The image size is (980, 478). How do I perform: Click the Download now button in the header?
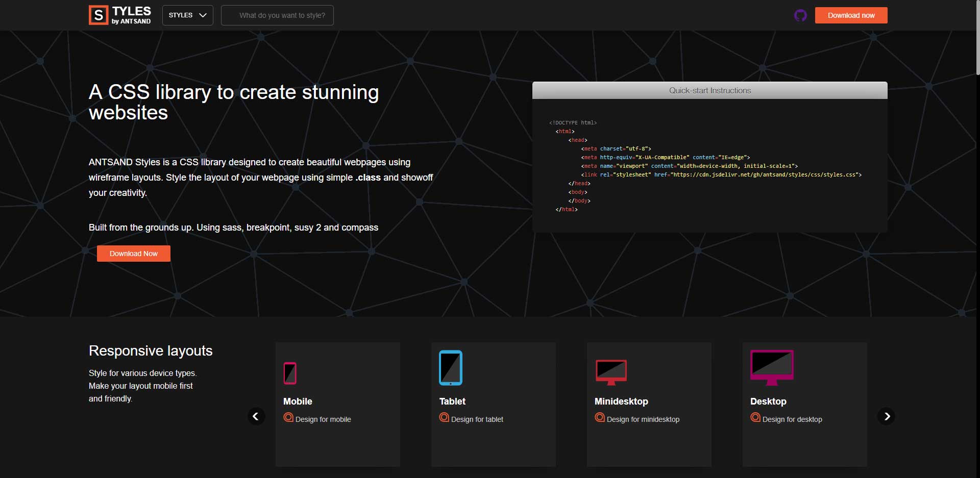[850, 15]
